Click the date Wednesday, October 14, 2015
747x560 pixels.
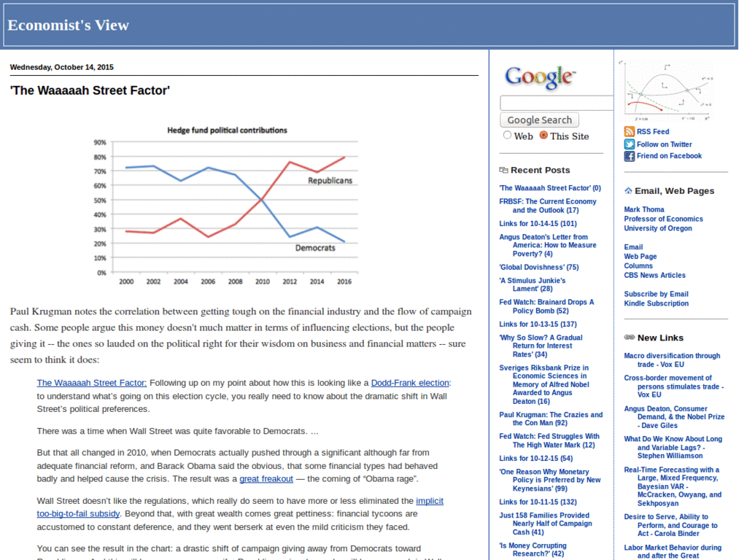[x=61, y=67]
